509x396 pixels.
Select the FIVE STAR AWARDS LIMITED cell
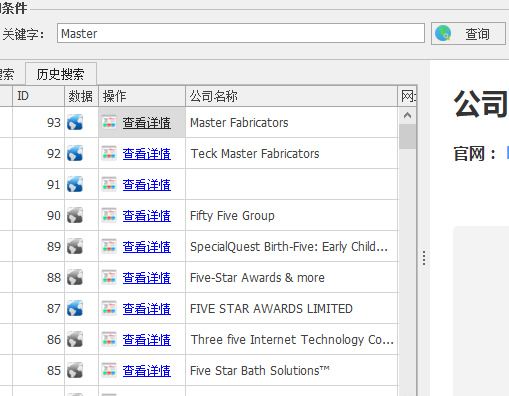pos(291,308)
